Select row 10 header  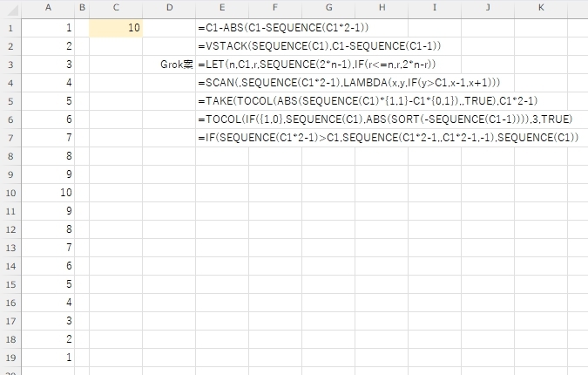tap(10, 193)
